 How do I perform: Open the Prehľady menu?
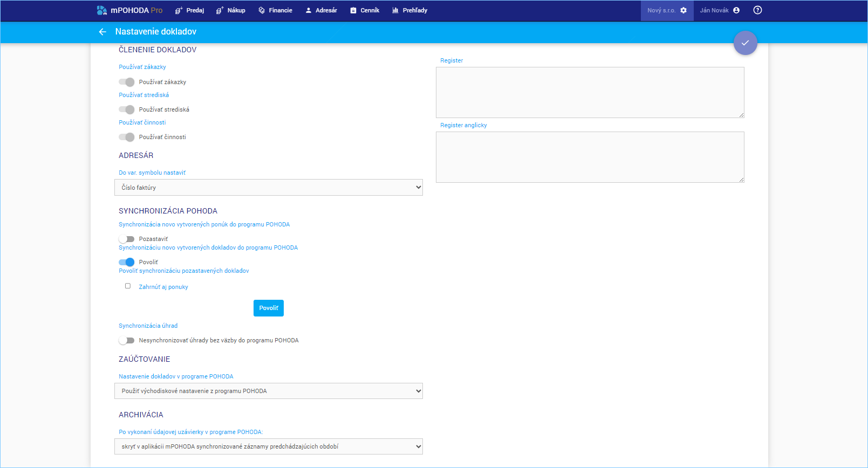tap(410, 10)
